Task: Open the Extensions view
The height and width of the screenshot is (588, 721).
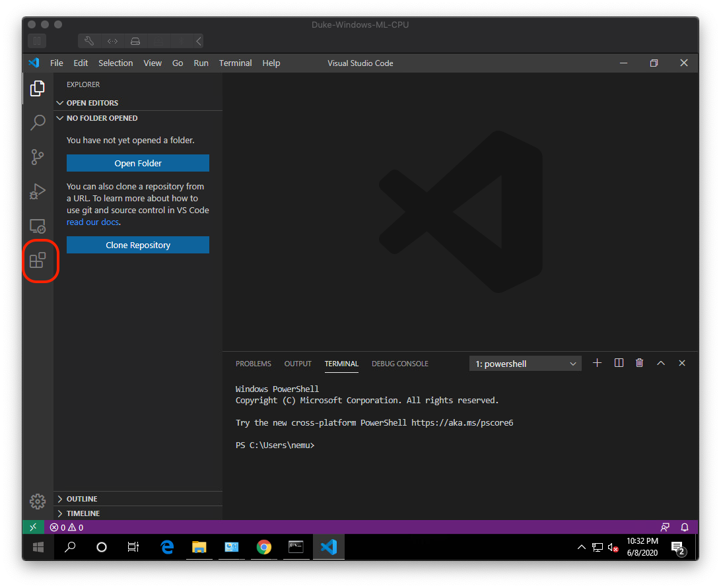Action: tap(38, 260)
